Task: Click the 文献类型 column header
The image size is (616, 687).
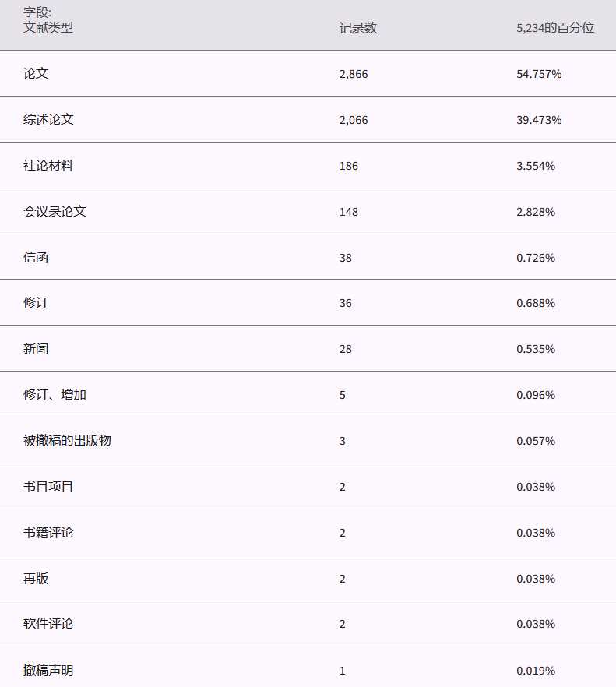Action: click(x=48, y=27)
